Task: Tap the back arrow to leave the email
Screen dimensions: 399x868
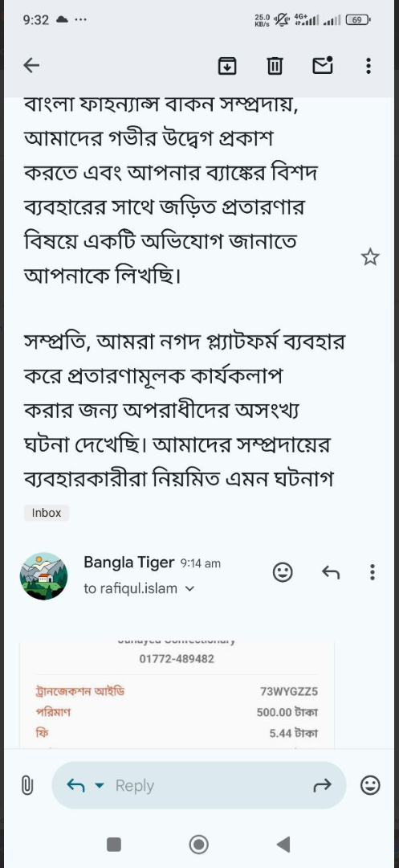Action: pos(31,66)
